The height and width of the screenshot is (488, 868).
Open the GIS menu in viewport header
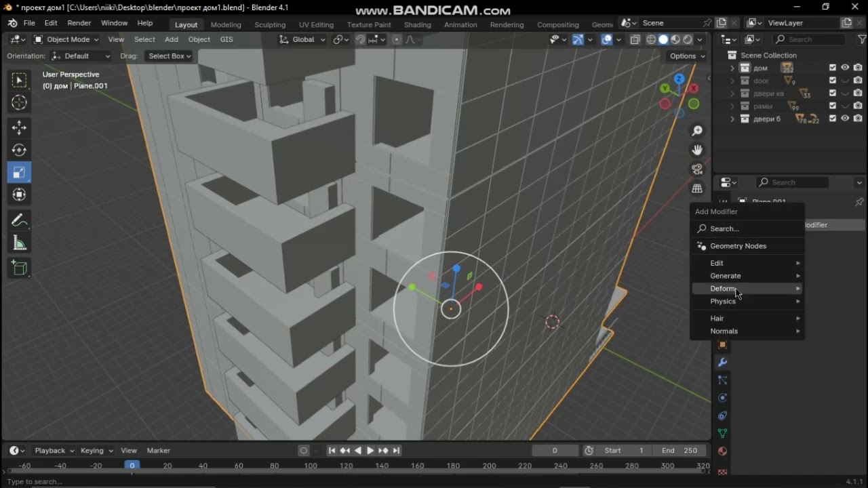[x=226, y=39]
